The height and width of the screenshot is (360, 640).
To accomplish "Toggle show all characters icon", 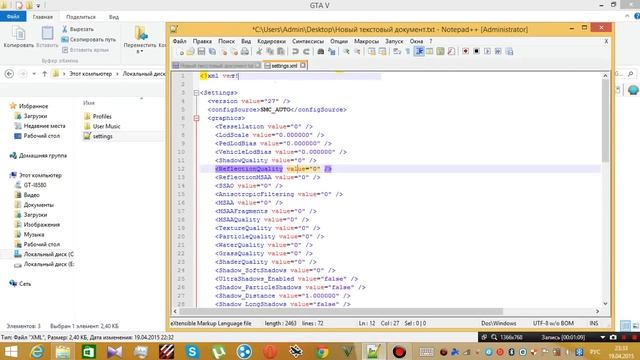I will point(407,51).
